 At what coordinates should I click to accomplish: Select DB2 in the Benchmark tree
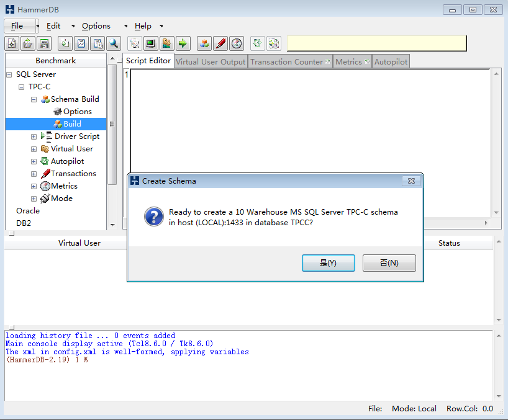point(24,223)
